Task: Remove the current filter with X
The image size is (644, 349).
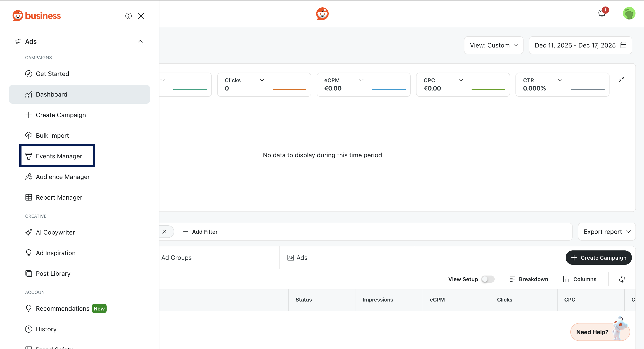Action: tap(164, 232)
